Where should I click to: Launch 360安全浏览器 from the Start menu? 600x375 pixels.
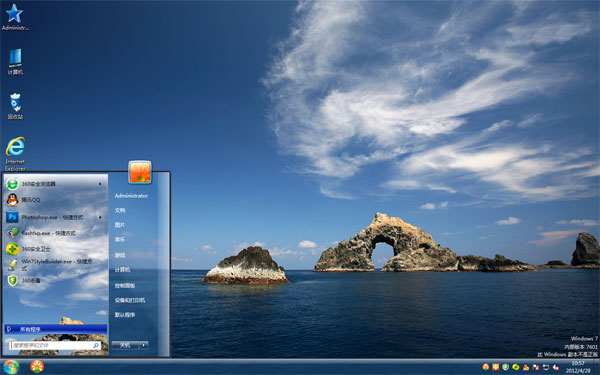[x=56, y=184]
